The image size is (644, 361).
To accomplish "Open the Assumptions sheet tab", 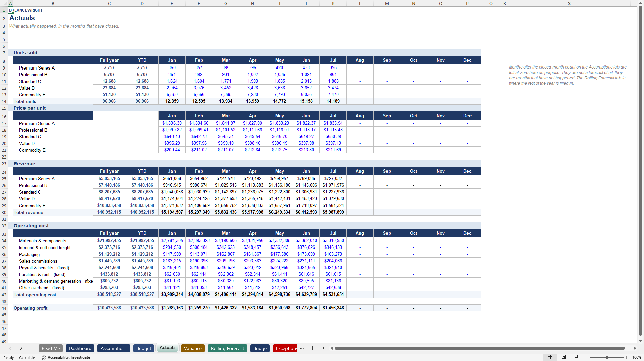I will [114, 348].
